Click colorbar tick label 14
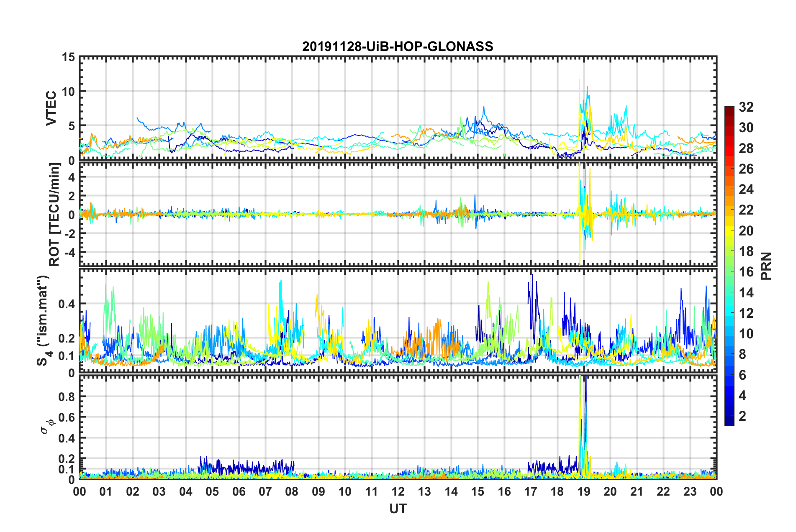The height and width of the screenshot is (532, 796). [x=746, y=293]
